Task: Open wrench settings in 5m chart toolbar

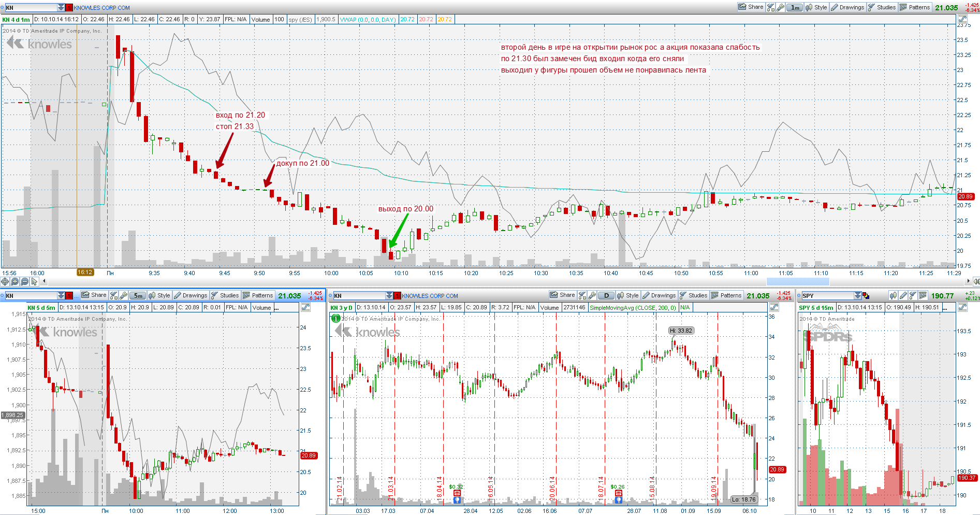Action: point(124,295)
